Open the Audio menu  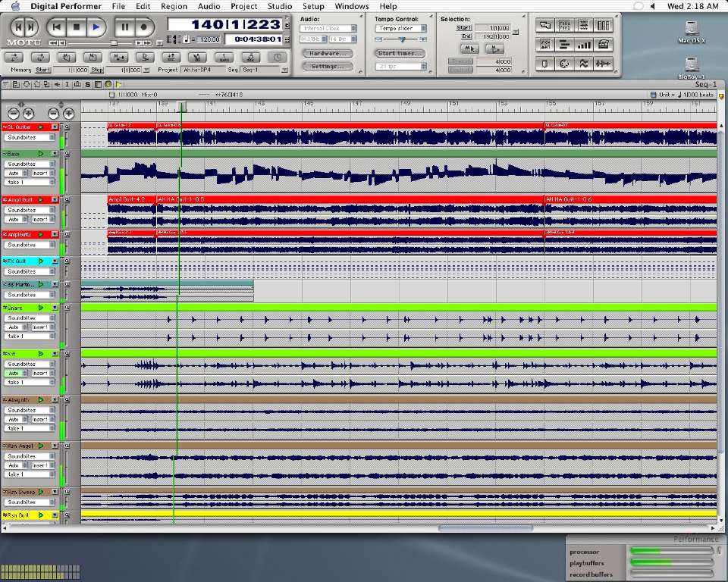[209, 6]
